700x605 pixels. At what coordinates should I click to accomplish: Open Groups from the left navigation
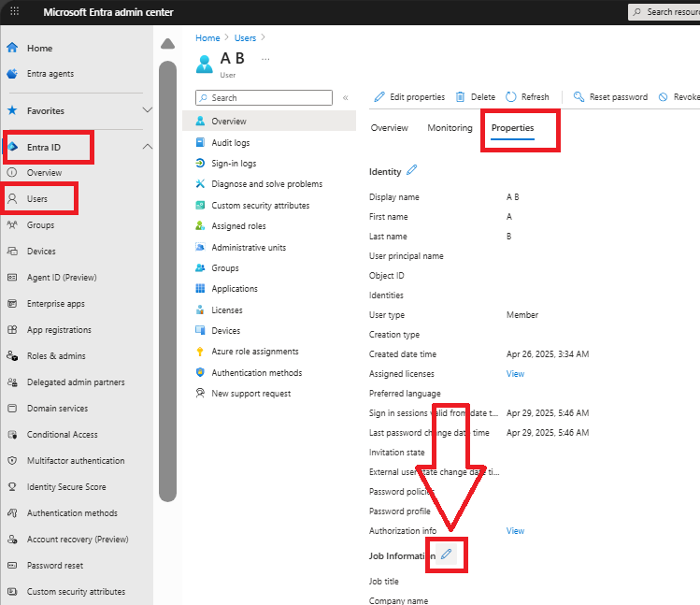pos(40,225)
